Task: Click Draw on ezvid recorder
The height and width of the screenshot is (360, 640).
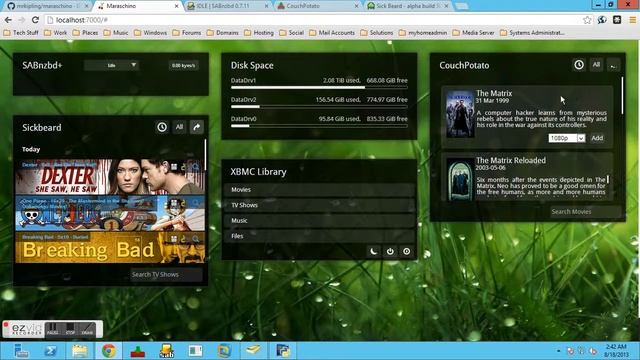Action: (x=87, y=329)
